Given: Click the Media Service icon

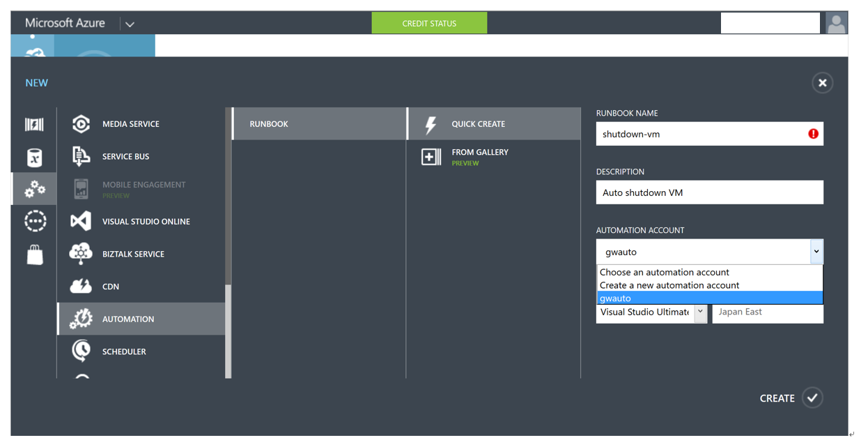Looking at the screenshot, I should click(x=81, y=124).
